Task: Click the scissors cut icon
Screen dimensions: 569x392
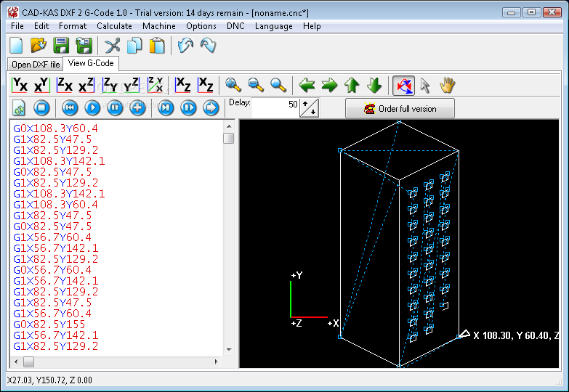Action: [x=112, y=46]
